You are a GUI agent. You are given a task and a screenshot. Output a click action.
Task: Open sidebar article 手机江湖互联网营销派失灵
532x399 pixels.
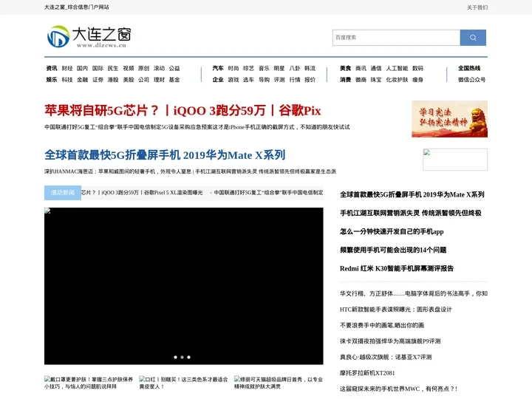(411, 213)
